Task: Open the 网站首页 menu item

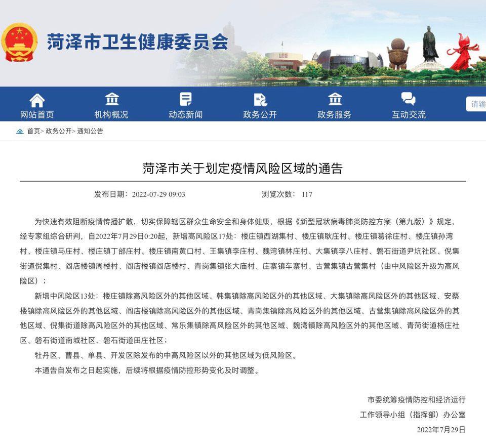Action: [37, 114]
